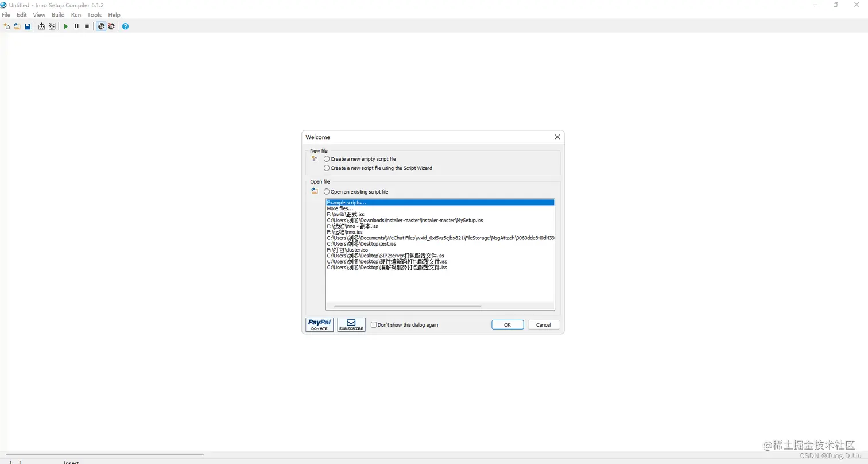Click the Pause toolbar icon
This screenshot has height=464, width=868.
76,26
